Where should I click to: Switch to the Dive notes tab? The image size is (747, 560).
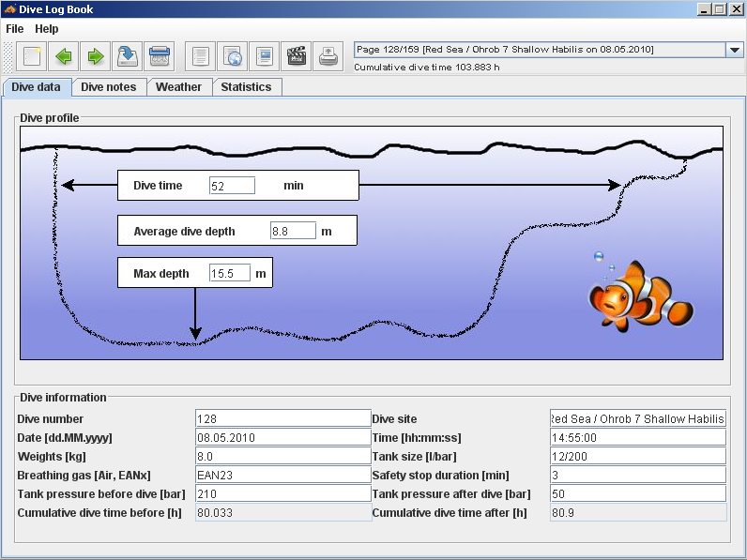point(109,87)
